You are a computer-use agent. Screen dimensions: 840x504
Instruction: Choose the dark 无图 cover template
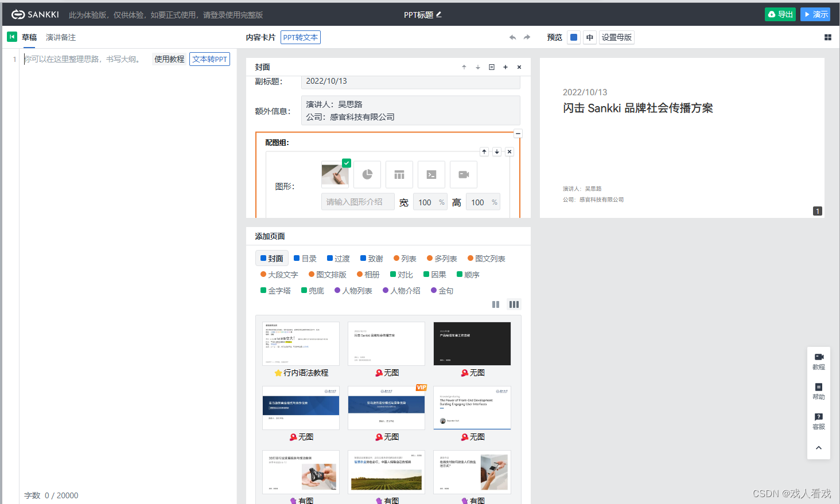pyautogui.click(x=472, y=343)
